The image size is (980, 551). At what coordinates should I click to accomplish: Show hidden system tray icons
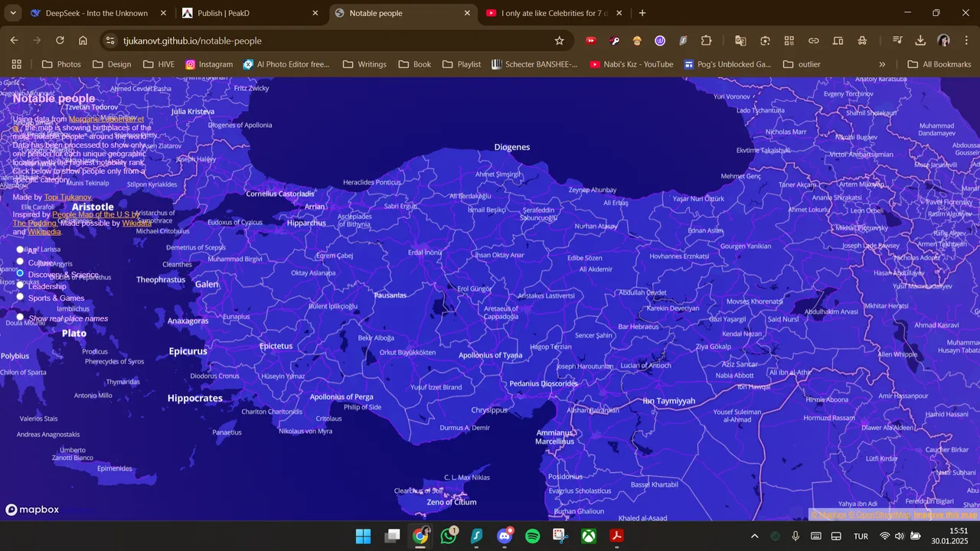coord(754,536)
